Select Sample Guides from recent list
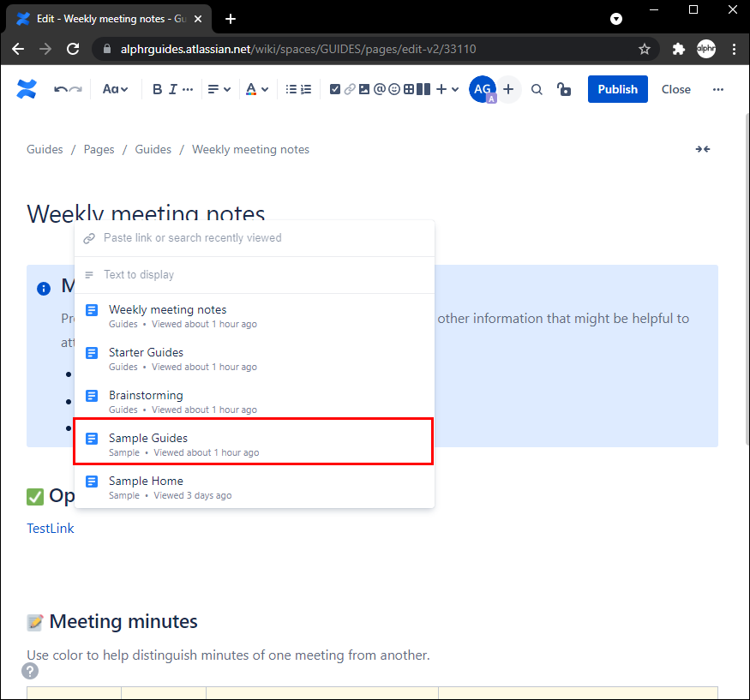The width and height of the screenshot is (750, 700). click(254, 441)
